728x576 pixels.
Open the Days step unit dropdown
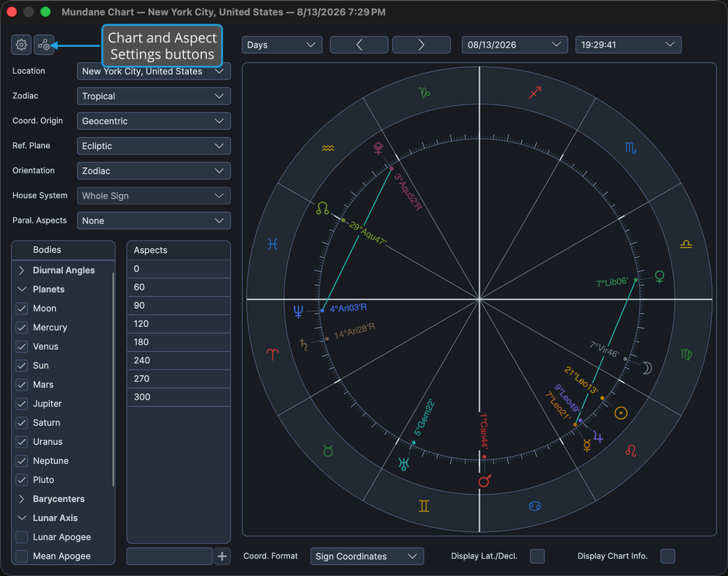(x=282, y=45)
